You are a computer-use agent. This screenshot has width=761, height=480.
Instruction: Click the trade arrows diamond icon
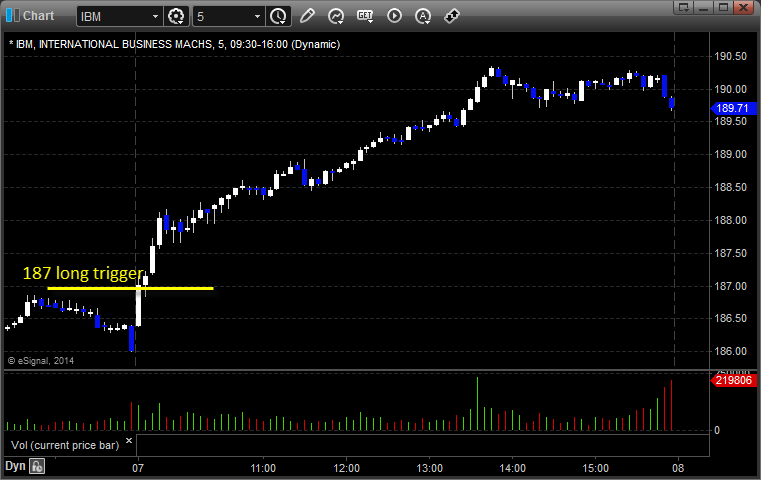point(452,16)
